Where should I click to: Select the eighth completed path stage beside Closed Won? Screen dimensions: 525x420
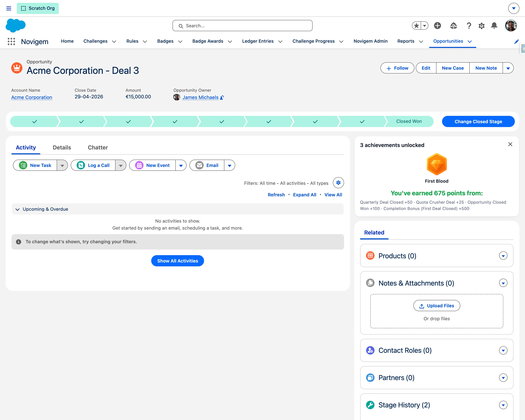coord(362,121)
